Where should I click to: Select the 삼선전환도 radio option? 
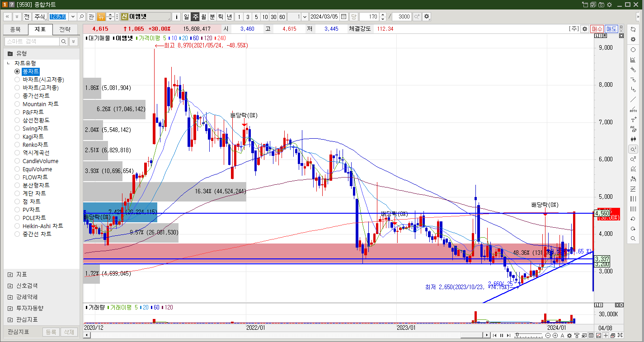click(x=17, y=120)
